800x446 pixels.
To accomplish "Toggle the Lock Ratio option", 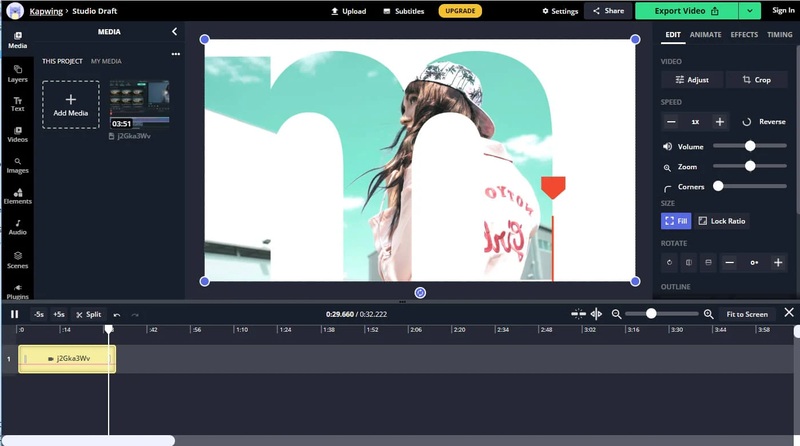I will tap(722, 220).
